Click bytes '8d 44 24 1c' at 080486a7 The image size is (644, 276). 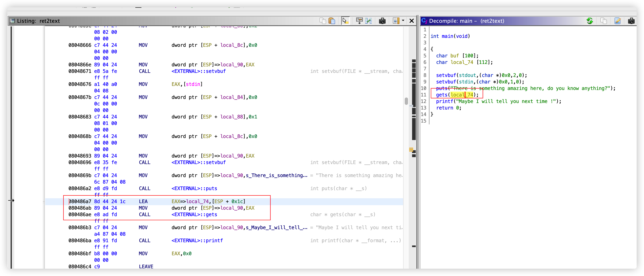pyautogui.click(x=110, y=201)
